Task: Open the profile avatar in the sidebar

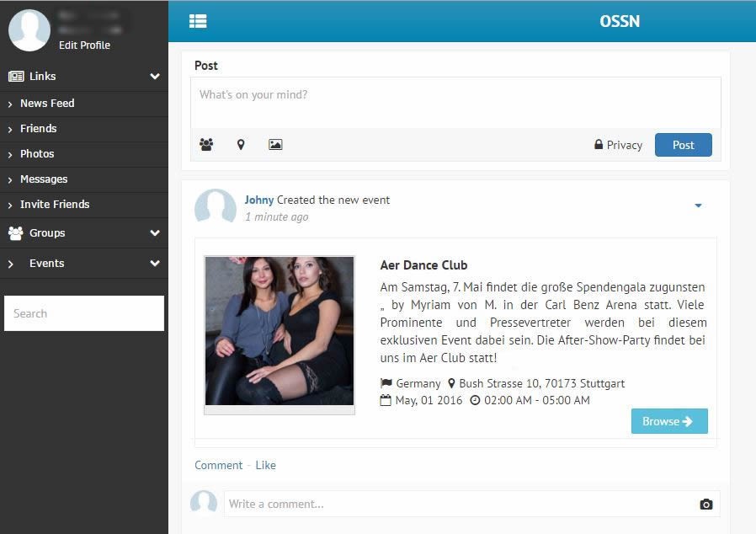Action: coord(29,30)
